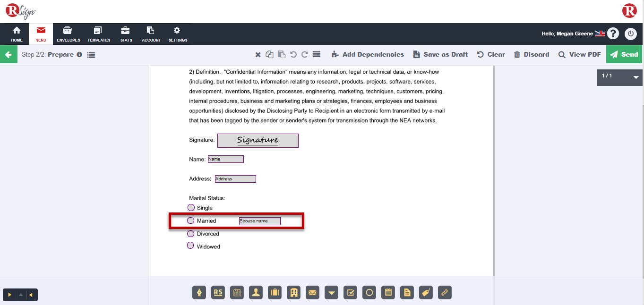Select the Married radio button

tap(191, 220)
